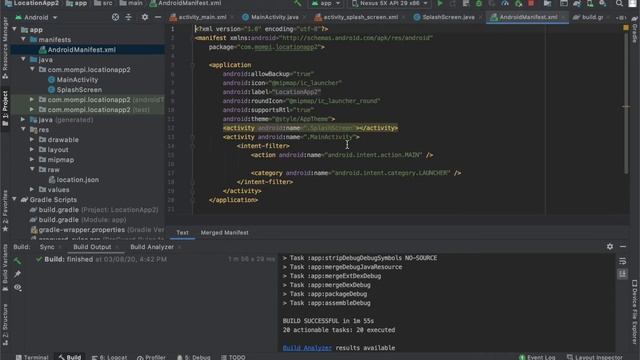Expand the values folder
The height and width of the screenshot is (360, 640).
[x=32, y=189]
